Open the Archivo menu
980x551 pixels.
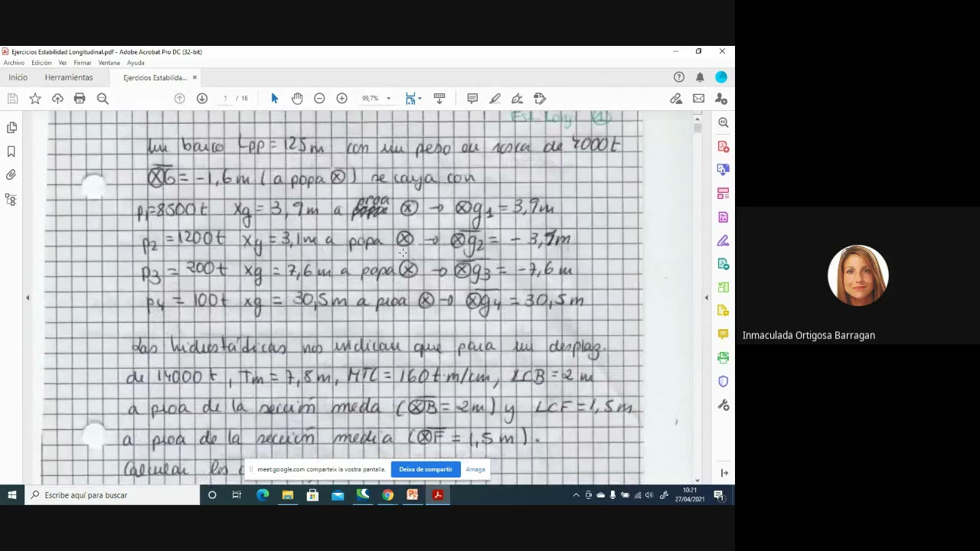(x=14, y=63)
